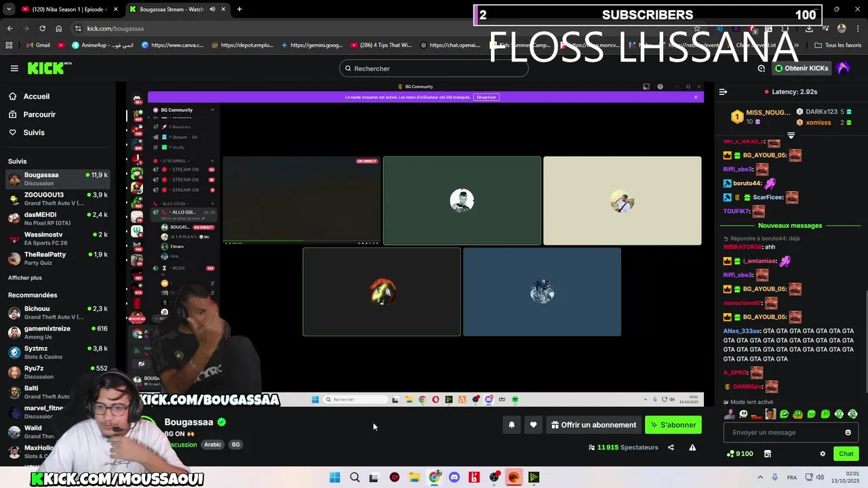
Task: Open the browser apps grid shortcut
Action: pyautogui.click(x=9, y=45)
